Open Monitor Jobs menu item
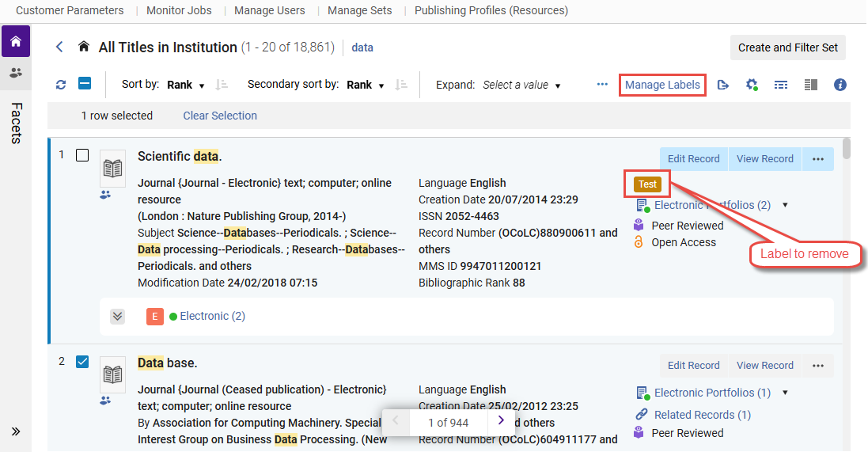Viewport: 868px width, 452px height. [179, 10]
